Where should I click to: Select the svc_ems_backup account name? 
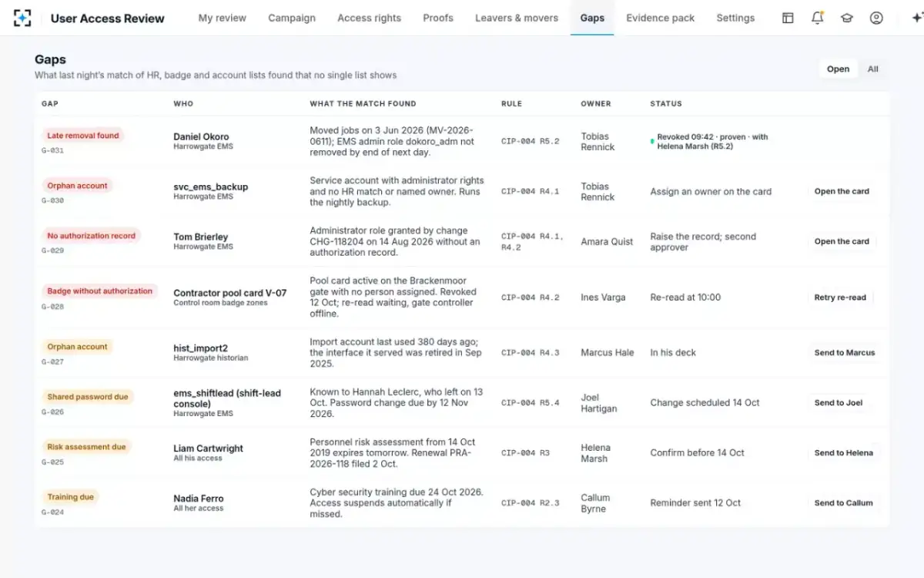(x=210, y=187)
